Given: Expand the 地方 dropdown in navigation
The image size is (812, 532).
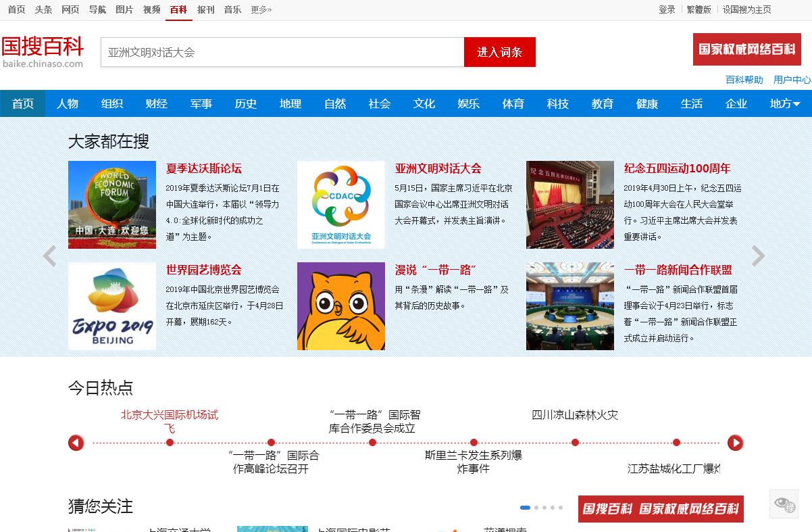Looking at the screenshot, I should coord(784,103).
